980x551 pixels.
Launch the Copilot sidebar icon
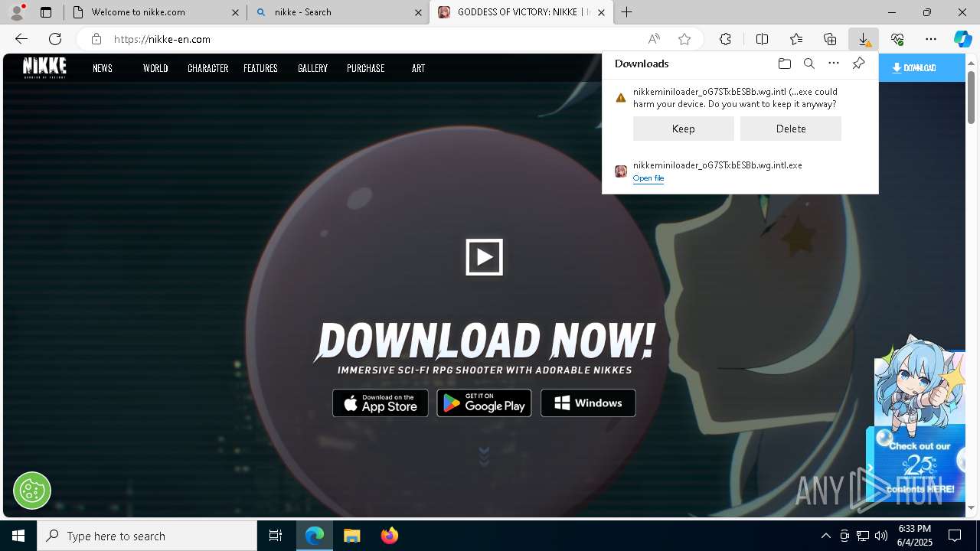(x=962, y=39)
